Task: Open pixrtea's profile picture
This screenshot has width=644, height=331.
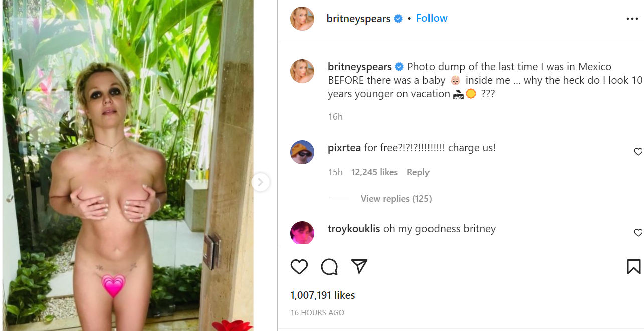Action: (x=302, y=152)
